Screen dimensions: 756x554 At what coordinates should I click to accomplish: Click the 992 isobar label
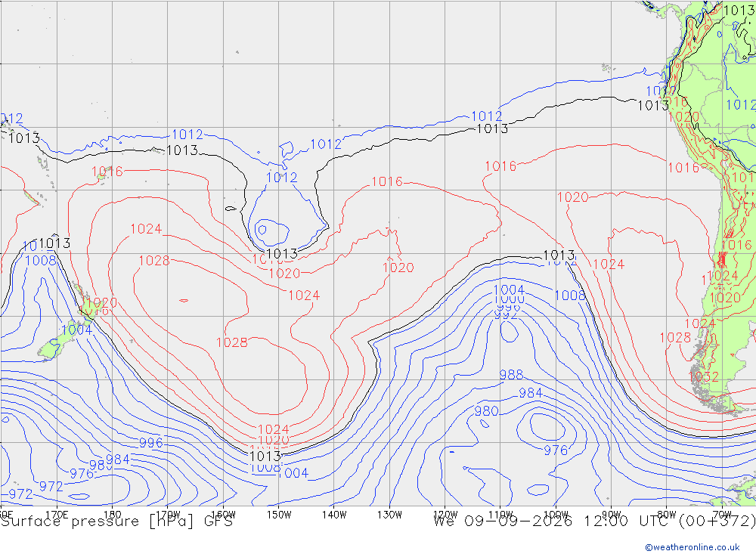[507, 315]
